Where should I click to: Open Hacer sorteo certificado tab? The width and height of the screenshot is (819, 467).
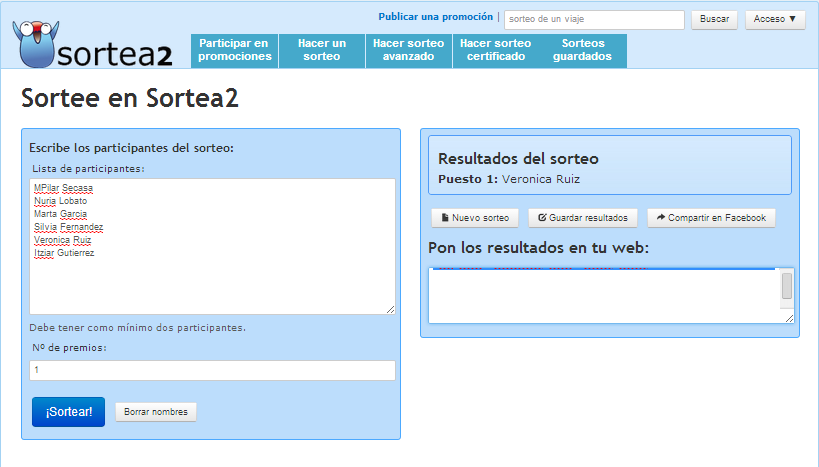[x=496, y=50]
